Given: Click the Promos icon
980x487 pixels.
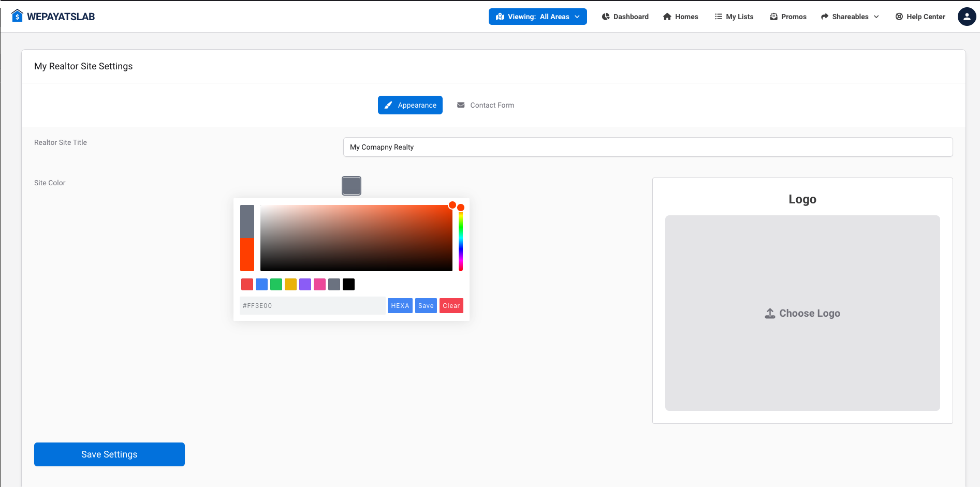Looking at the screenshot, I should [774, 17].
